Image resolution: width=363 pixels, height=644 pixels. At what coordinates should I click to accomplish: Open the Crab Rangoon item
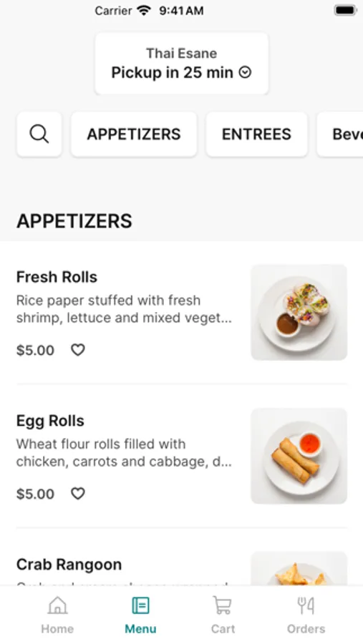69,565
